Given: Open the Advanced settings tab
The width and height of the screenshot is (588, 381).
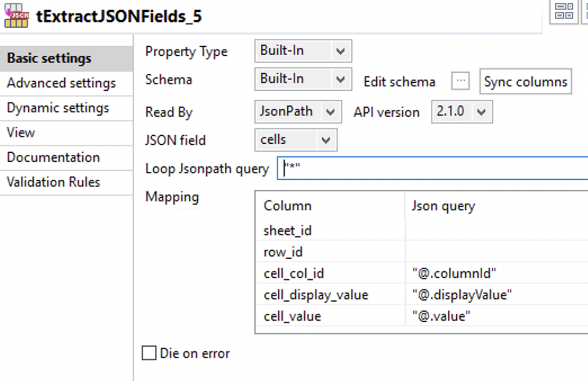Looking at the screenshot, I should click(x=61, y=83).
